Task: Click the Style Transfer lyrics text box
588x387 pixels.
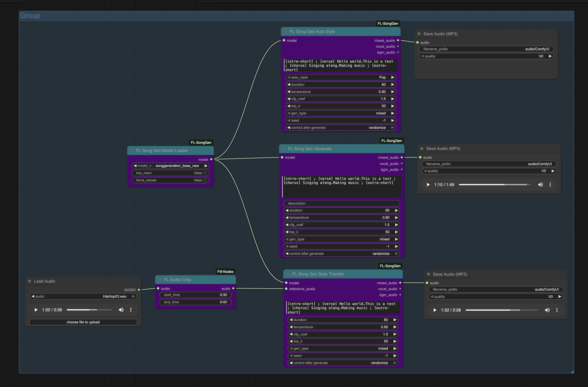Action: tap(343, 308)
